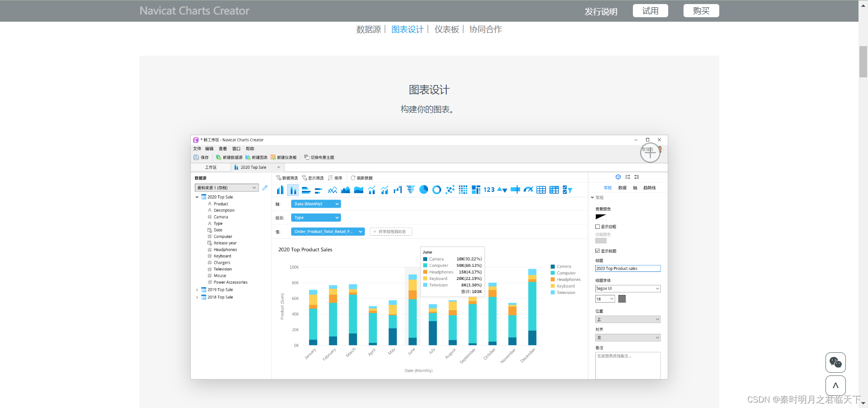
Task: Open the 对齐 alignment dropdown
Action: pyautogui.click(x=628, y=338)
